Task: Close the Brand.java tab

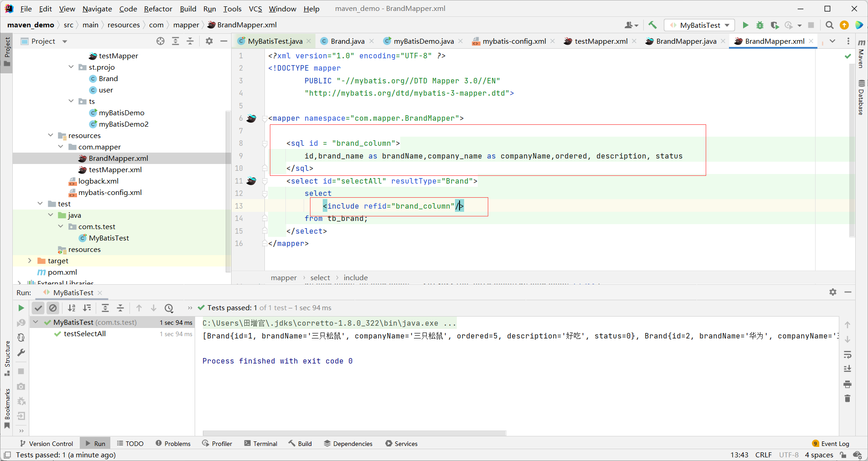Action: tap(372, 41)
